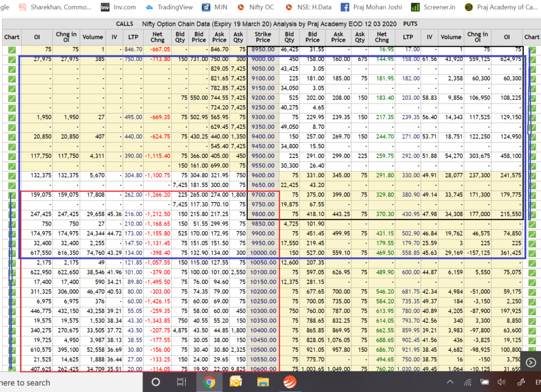Image resolution: width=541 pixels, height=392 pixels.
Task: Open the Inv.com bookmark
Action: 118,7
